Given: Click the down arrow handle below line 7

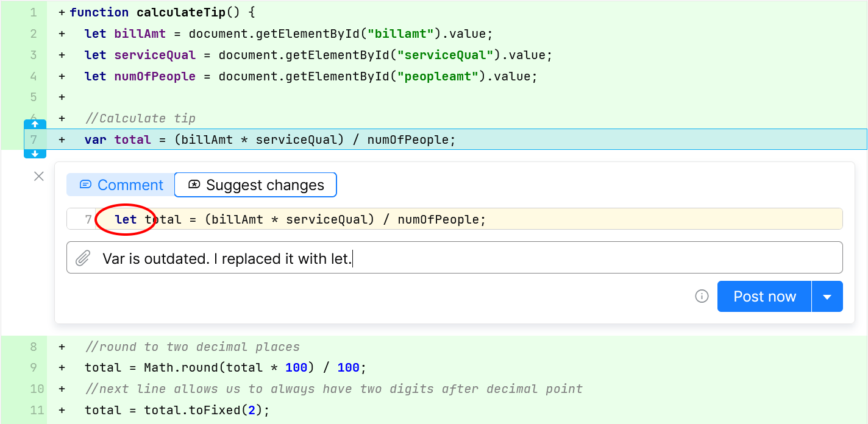Looking at the screenshot, I should coord(35,154).
